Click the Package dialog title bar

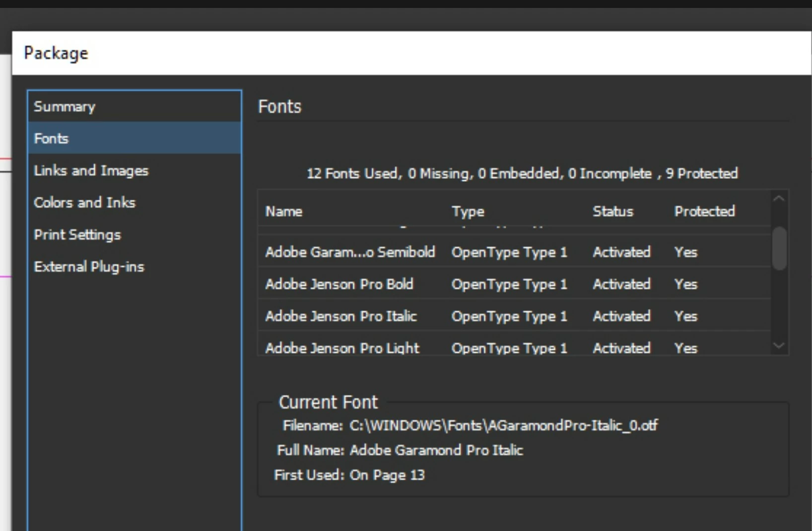click(x=411, y=53)
